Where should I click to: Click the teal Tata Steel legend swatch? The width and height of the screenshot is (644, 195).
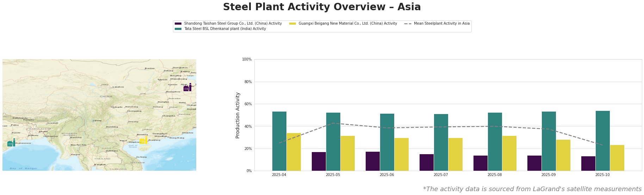tap(178, 29)
